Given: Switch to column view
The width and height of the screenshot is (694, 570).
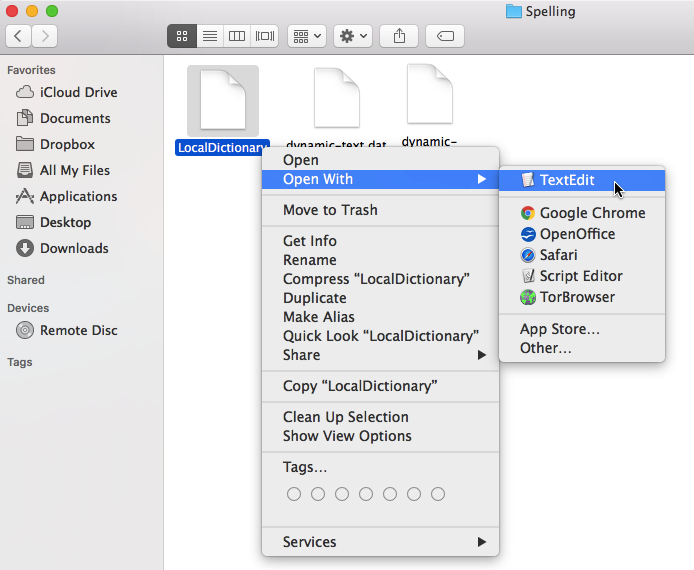Looking at the screenshot, I should [237, 36].
